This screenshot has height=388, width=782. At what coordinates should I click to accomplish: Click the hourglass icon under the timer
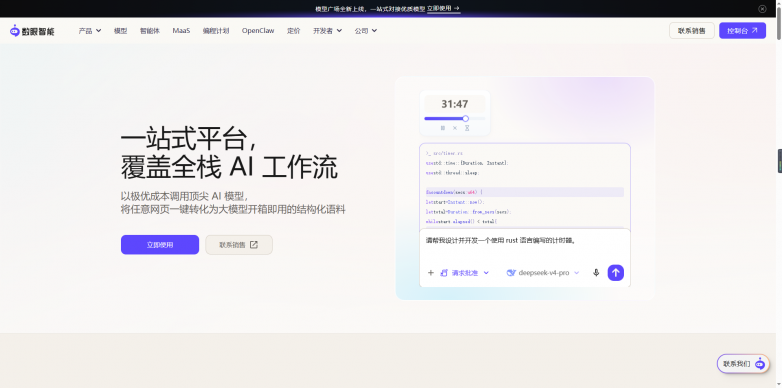click(467, 128)
